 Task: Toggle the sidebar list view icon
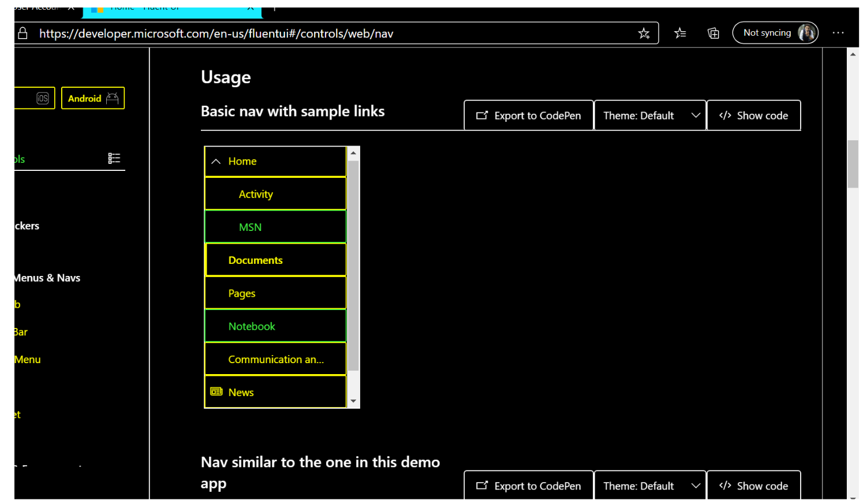tap(114, 158)
